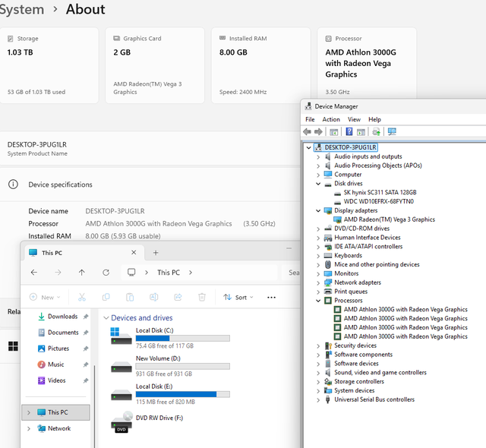Click the Rename icon in Explorer toolbar
486x448 pixels.
pyautogui.click(x=153, y=297)
